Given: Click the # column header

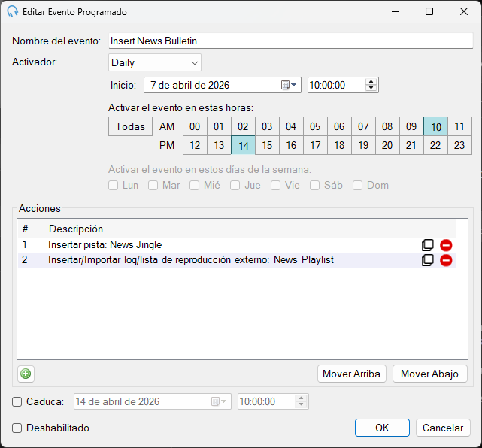Looking at the screenshot, I should coord(25,229).
